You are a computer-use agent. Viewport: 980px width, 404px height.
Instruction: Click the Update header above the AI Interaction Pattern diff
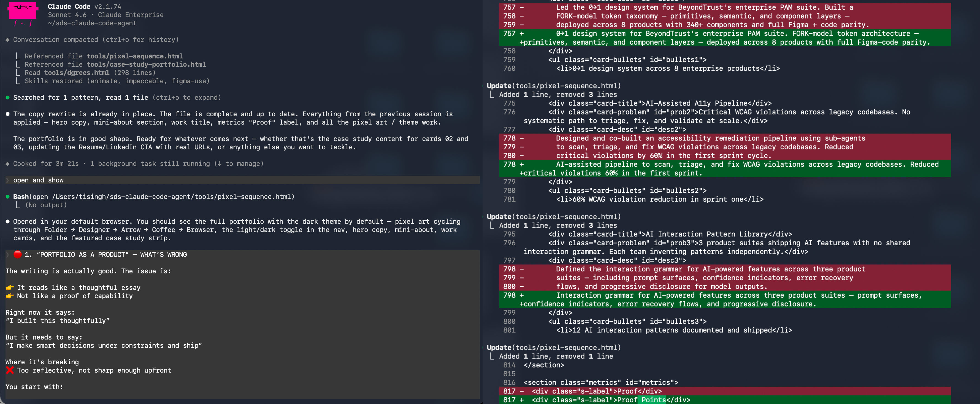coord(554,217)
